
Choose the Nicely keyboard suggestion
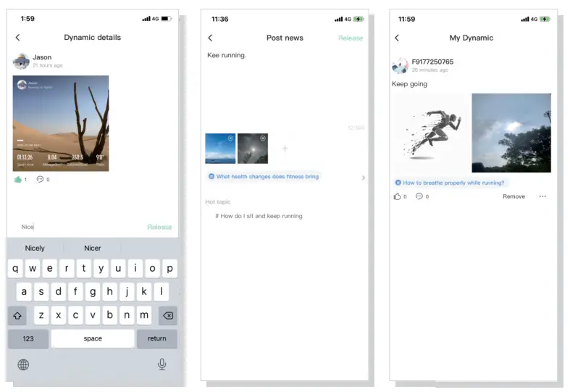pos(35,248)
